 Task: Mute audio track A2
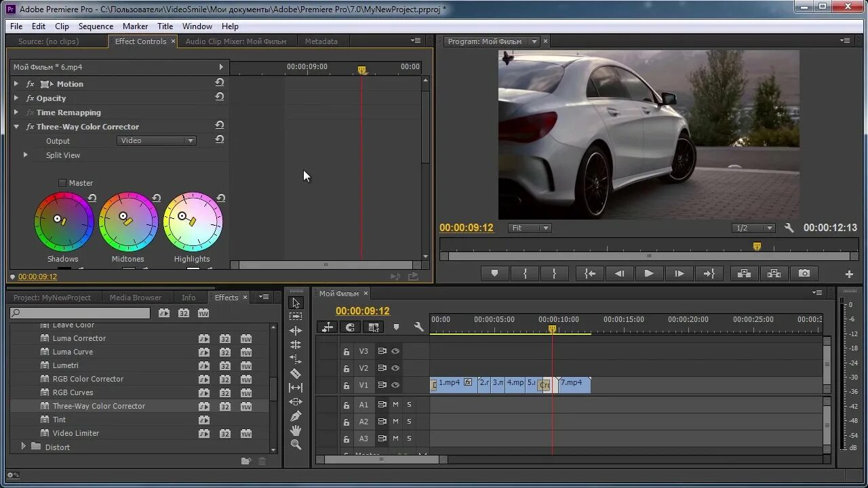pos(395,422)
